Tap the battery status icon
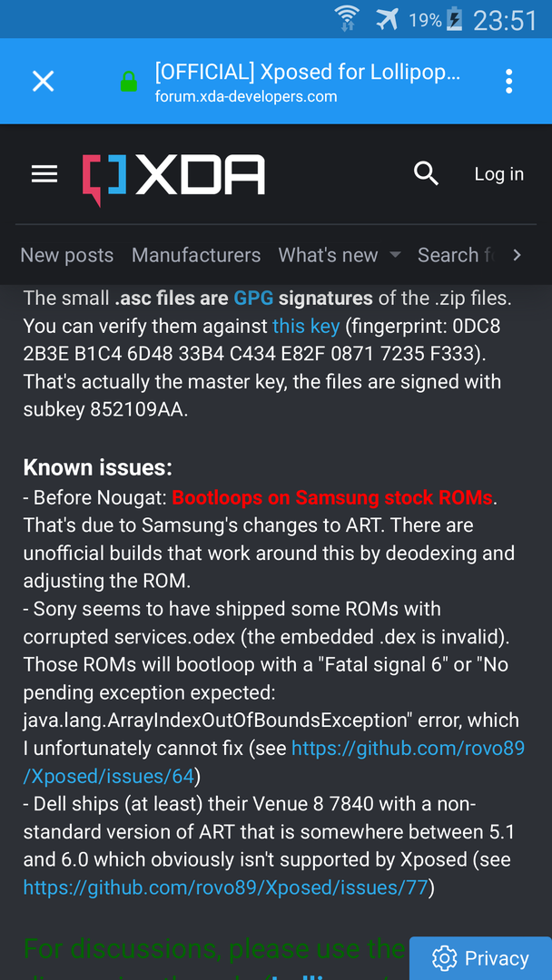The width and height of the screenshot is (552, 980). coord(455,21)
